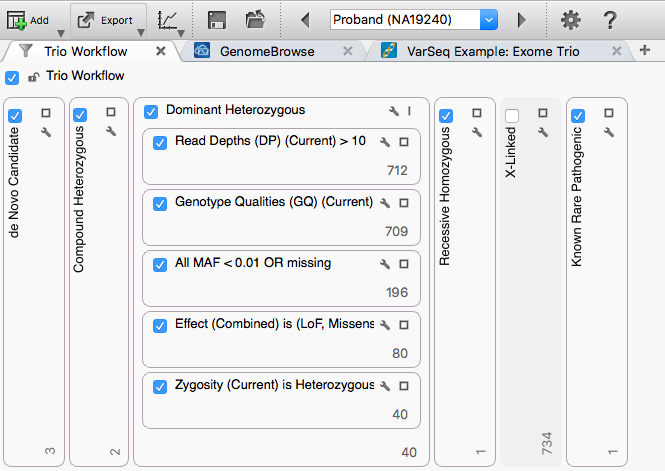
Task: Close the VarSeq Example: Exome Trio tab
Action: pos(617,51)
